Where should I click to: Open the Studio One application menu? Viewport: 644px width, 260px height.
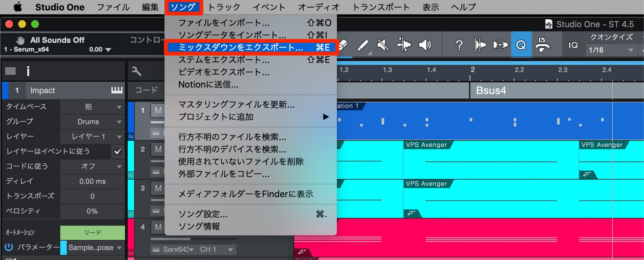60,7
